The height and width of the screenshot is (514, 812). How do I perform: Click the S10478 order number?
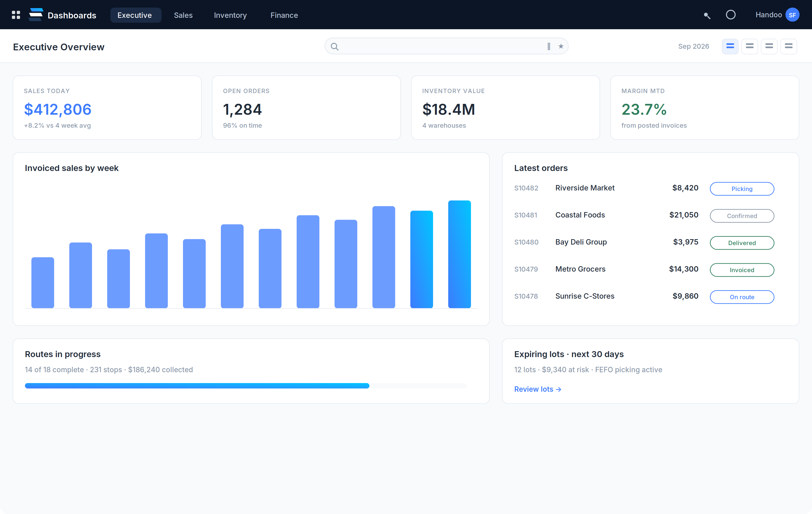click(526, 296)
